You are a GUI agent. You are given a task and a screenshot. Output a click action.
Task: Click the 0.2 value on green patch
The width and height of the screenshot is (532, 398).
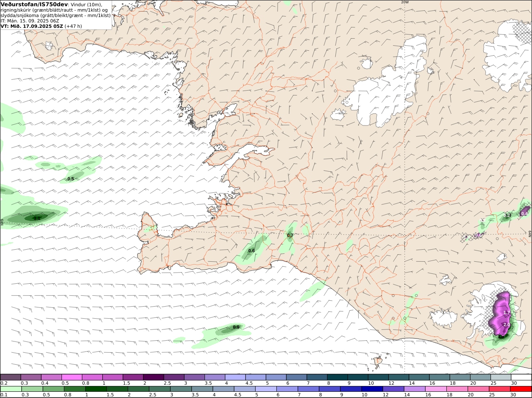pyautogui.click(x=507, y=215)
